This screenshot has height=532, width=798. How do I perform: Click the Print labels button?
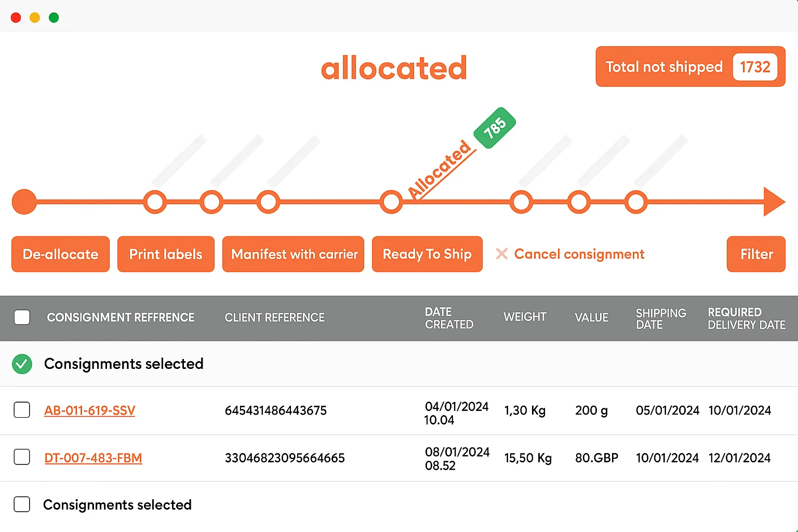tap(166, 254)
